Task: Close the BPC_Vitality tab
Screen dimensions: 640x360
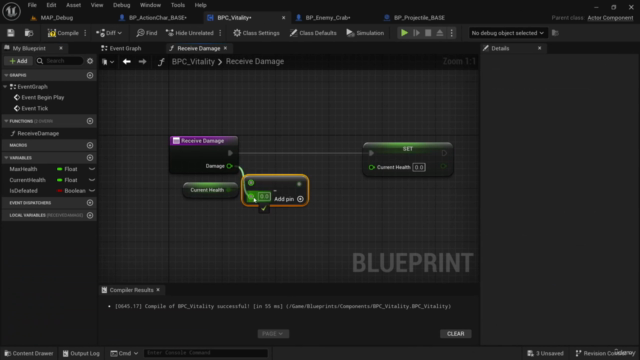Action: (283, 18)
